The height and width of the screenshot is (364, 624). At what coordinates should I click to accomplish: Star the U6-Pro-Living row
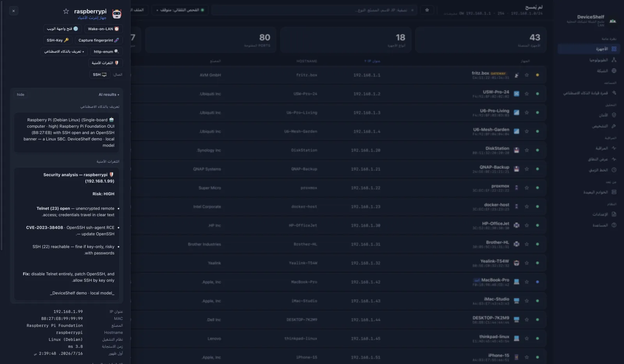coord(527,113)
